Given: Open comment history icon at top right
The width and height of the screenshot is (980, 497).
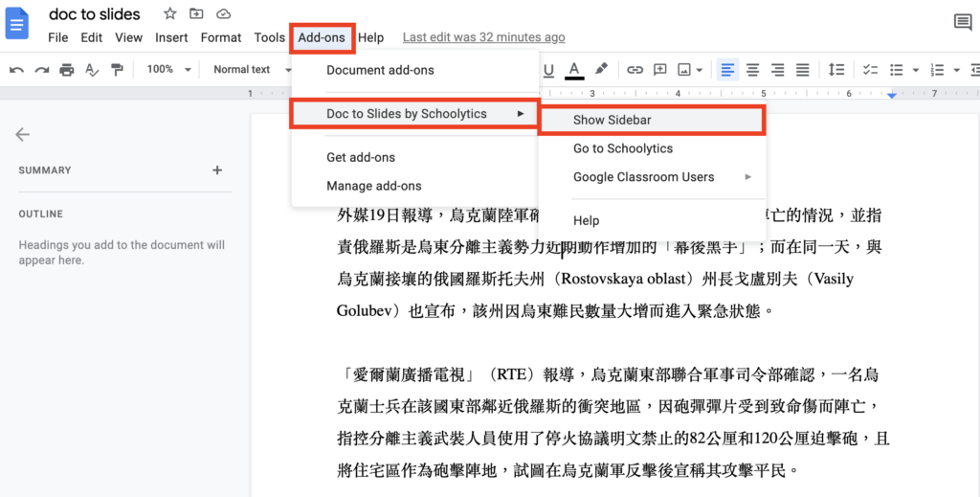Looking at the screenshot, I should 962,23.
